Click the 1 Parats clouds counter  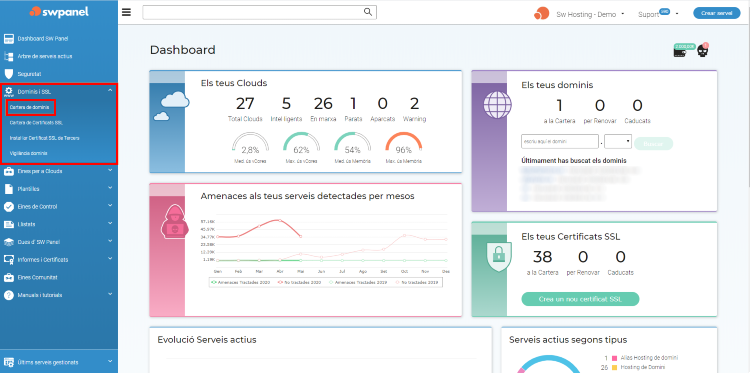point(353,109)
